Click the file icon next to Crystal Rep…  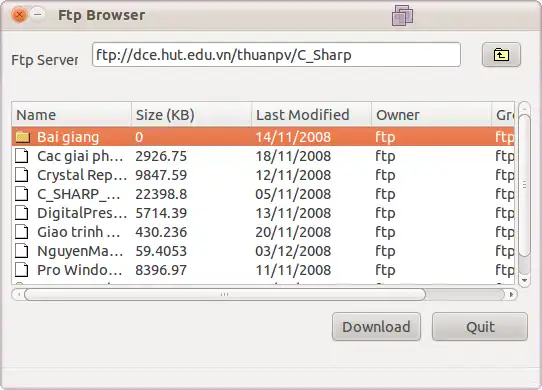tap(22, 175)
